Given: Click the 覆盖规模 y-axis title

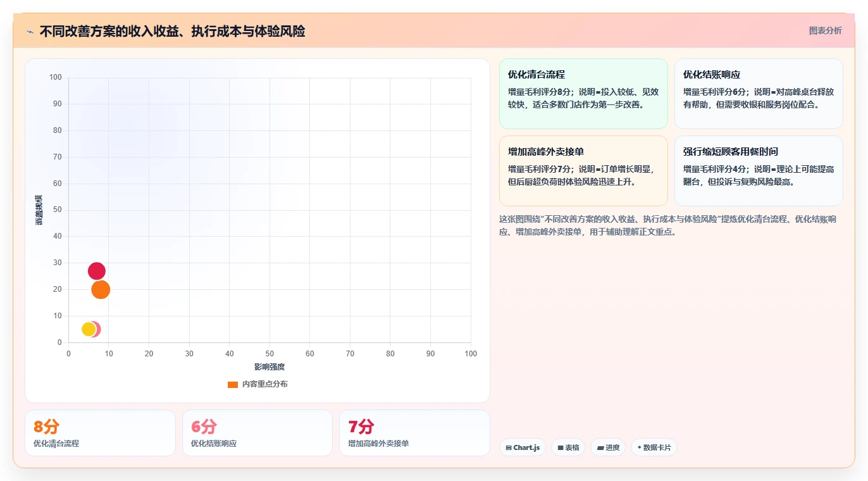Looking at the screenshot, I should pyautogui.click(x=39, y=210).
